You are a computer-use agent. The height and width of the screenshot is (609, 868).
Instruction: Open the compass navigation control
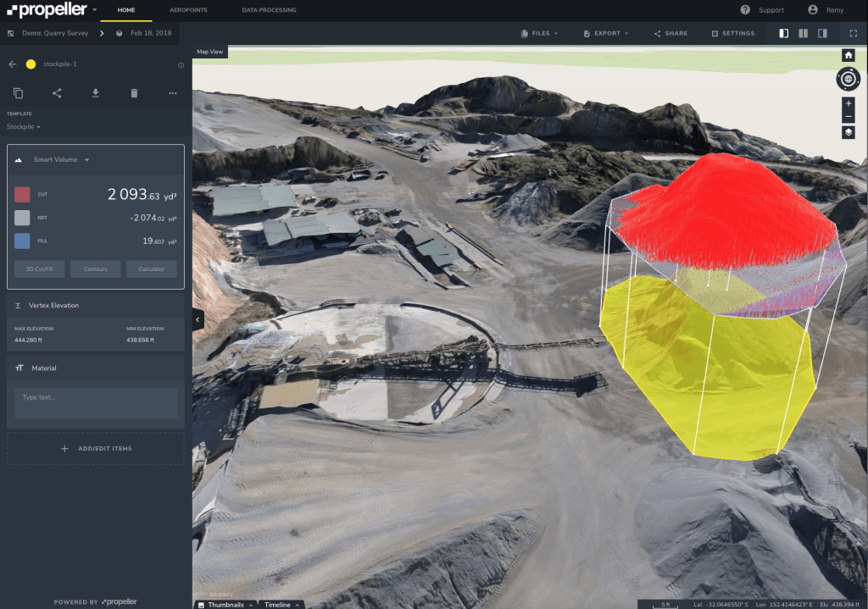847,79
